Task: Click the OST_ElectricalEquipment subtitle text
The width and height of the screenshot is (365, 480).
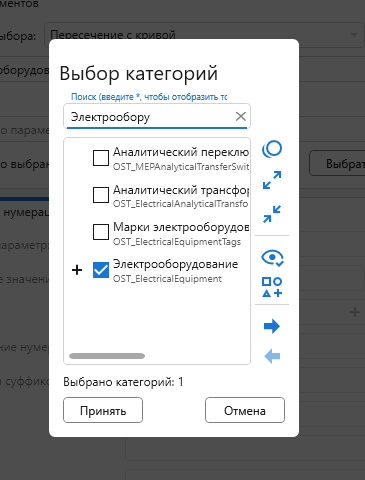Action: pyautogui.click(x=167, y=279)
